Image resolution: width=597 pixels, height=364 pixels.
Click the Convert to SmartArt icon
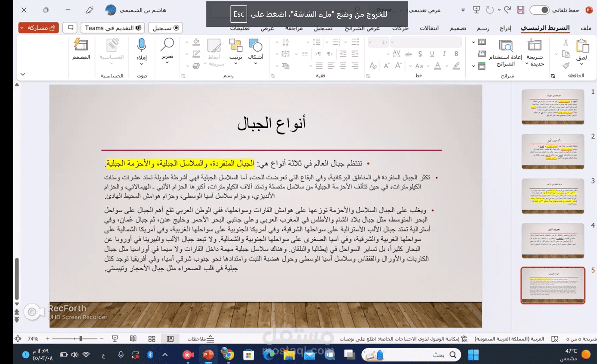tap(286, 66)
